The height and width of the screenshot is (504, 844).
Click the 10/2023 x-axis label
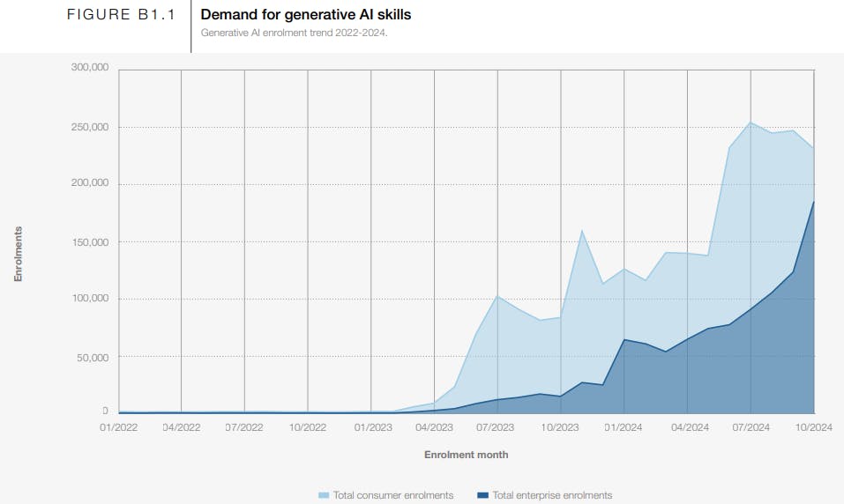pos(560,427)
